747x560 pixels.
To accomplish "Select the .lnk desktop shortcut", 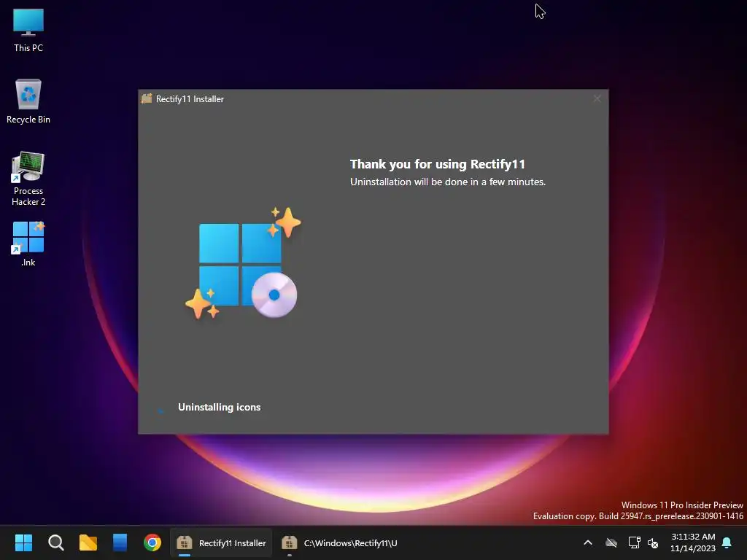I will pos(28,244).
